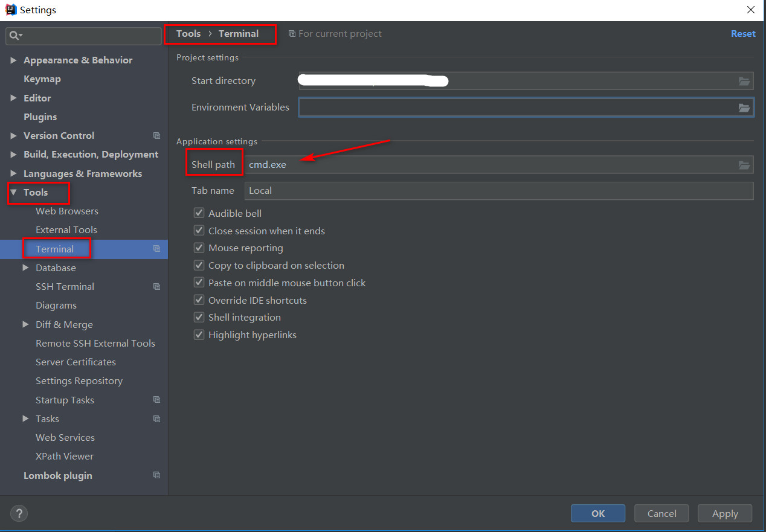Click the Tab name field Local

[498, 191]
